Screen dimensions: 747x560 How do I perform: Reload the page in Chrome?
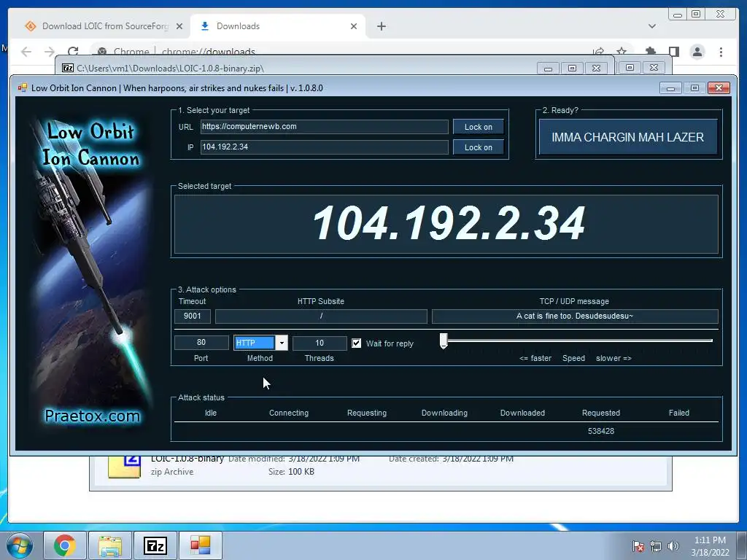point(73,52)
